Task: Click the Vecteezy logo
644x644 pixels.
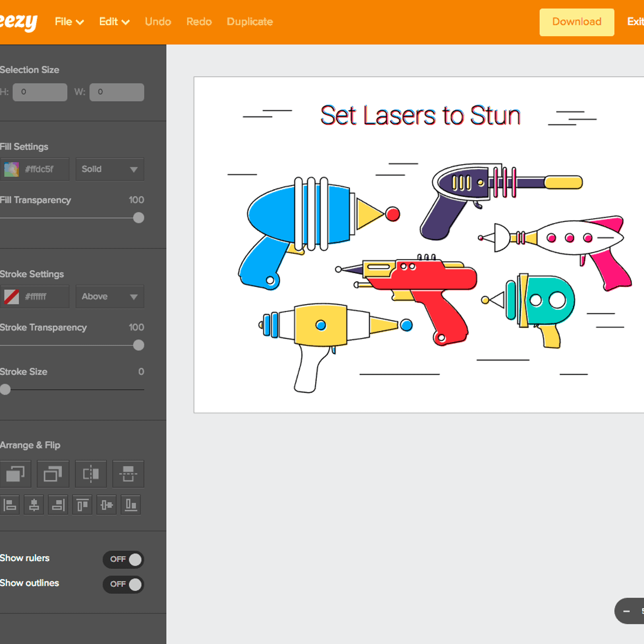Action: pyautogui.click(x=18, y=22)
